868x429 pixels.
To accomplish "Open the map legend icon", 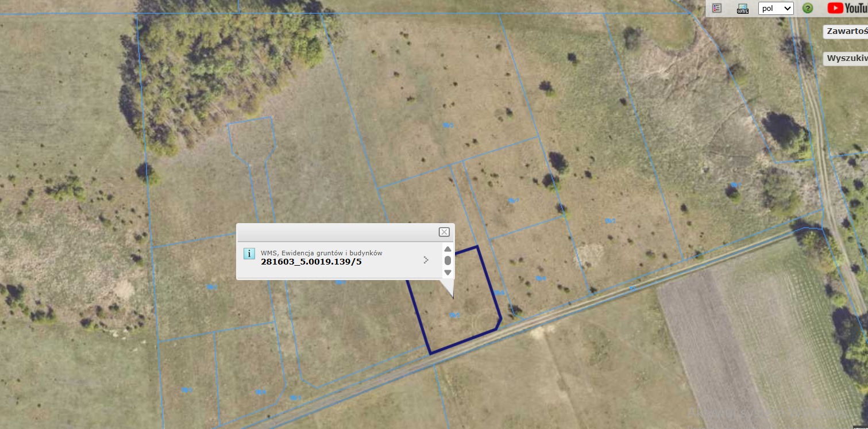I will pyautogui.click(x=716, y=8).
